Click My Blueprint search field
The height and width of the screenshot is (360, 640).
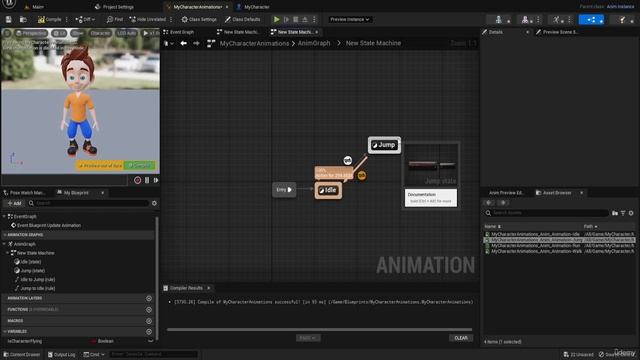coord(88,203)
